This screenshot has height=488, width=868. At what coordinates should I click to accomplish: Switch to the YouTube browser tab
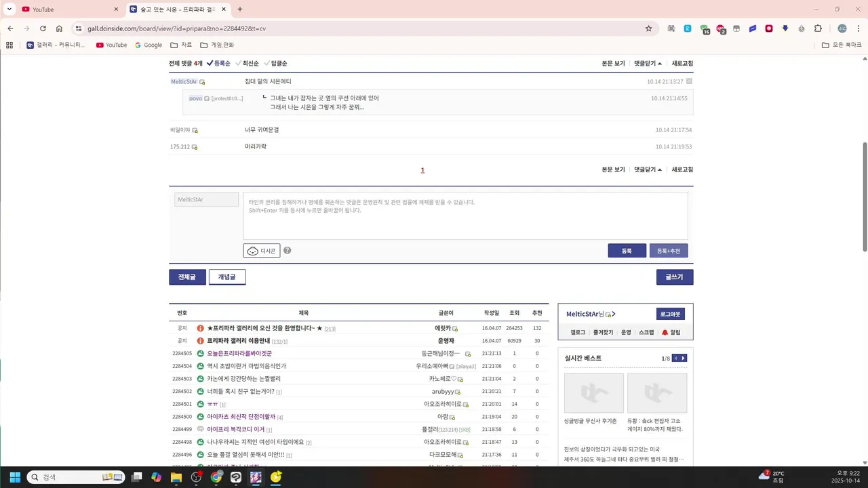coord(69,9)
